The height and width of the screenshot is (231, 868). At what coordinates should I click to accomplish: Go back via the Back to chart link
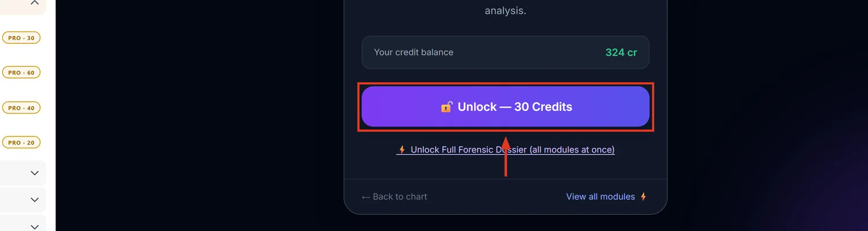point(394,197)
